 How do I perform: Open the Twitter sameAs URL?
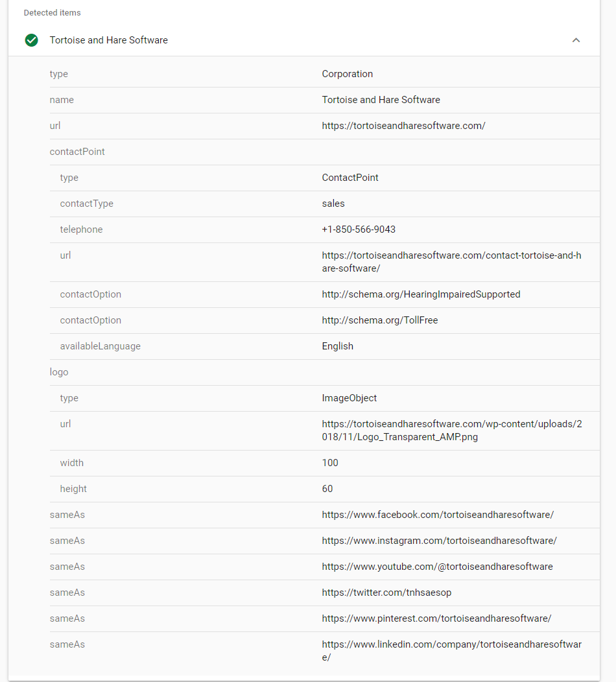click(386, 593)
